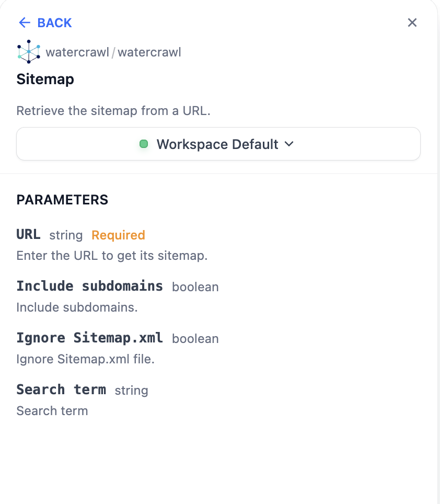
Task: Click the watercrawl logo icon
Action: [29, 52]
